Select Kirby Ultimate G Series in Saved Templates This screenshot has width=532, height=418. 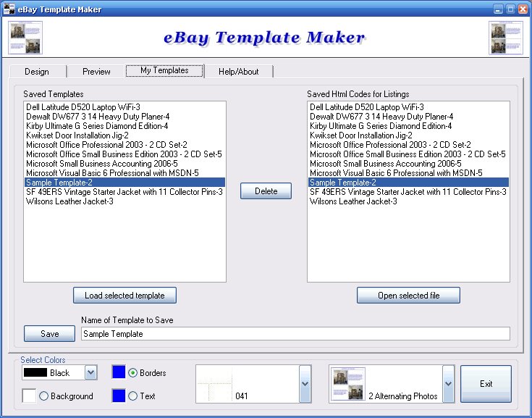124,126
